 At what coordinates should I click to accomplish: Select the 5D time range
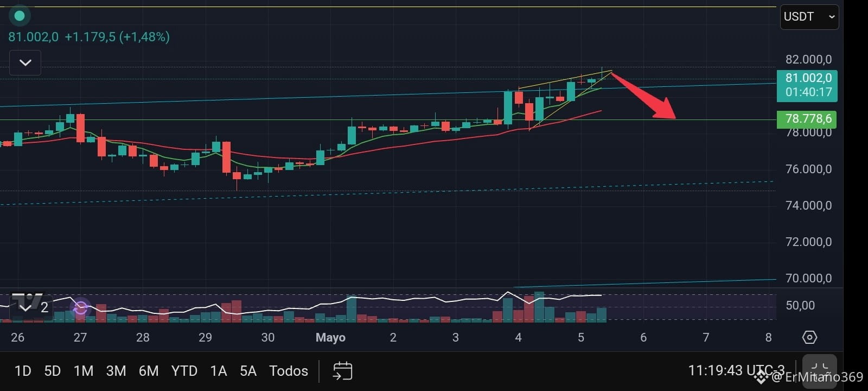pos(53,371)
